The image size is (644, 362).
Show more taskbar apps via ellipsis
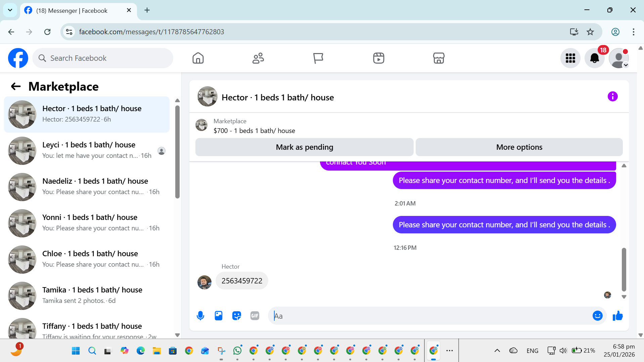[x=450, y=351]
